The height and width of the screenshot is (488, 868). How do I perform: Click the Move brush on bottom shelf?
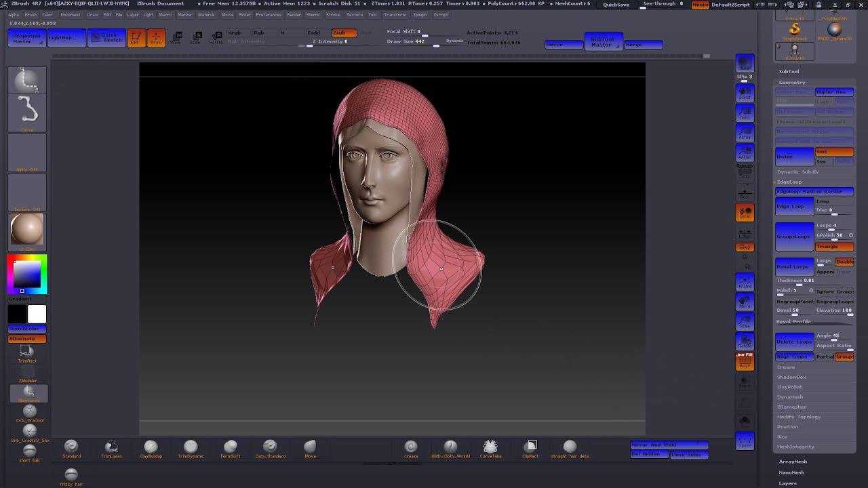point(310,447)
